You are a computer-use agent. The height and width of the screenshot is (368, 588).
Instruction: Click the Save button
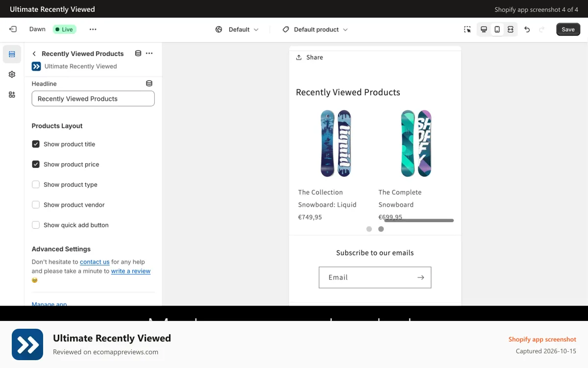click(x=568, y=29)
